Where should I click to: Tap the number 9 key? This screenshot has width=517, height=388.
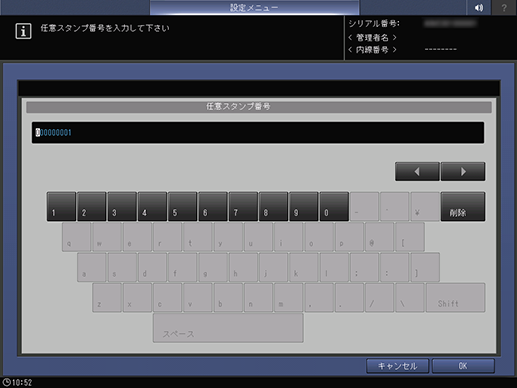[304, 206]
